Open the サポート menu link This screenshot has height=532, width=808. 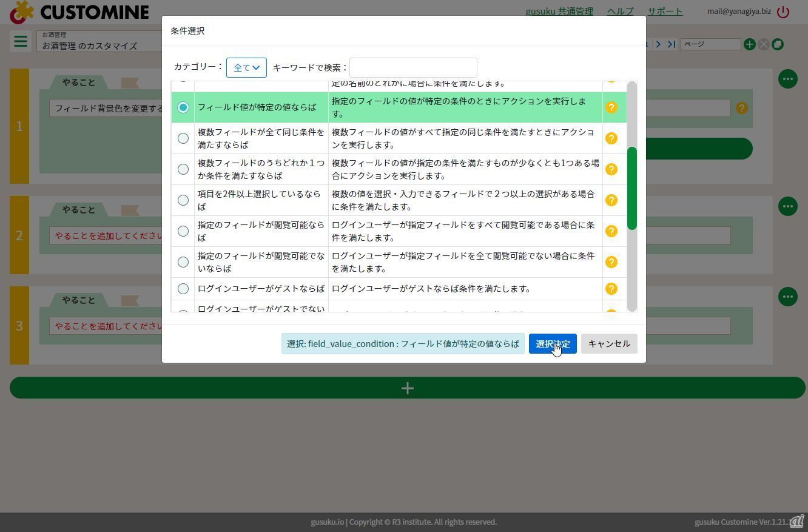[664, 12]
